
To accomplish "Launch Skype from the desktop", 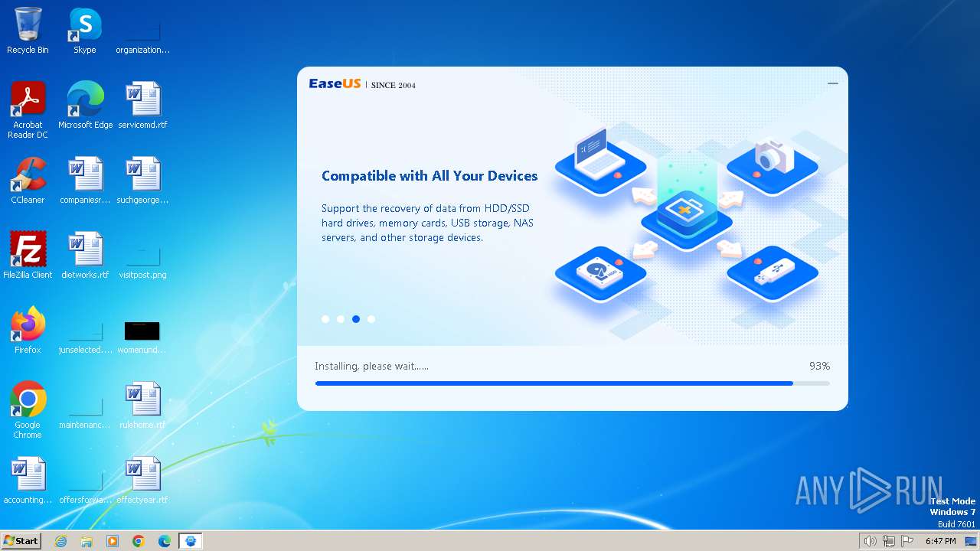I will click(85, 31).
